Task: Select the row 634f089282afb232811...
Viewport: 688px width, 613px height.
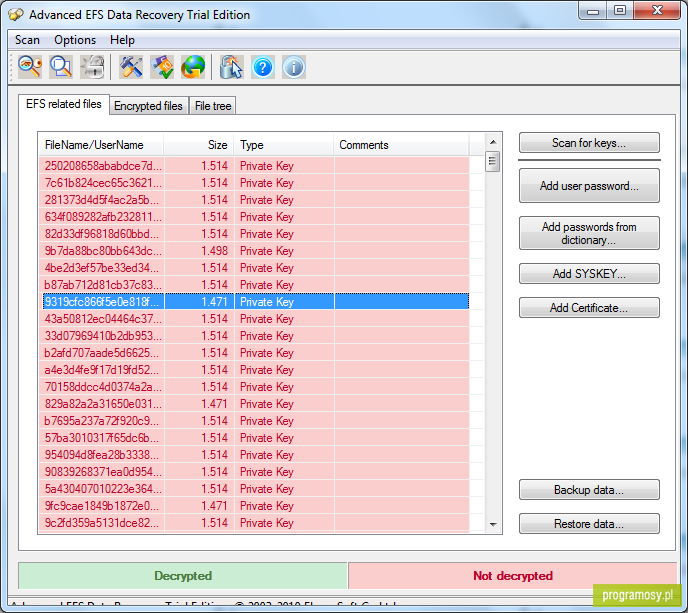Action: (256, 217)
